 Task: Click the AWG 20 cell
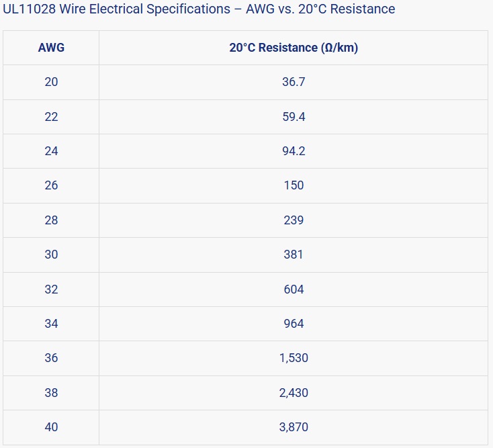pos(51,82)
